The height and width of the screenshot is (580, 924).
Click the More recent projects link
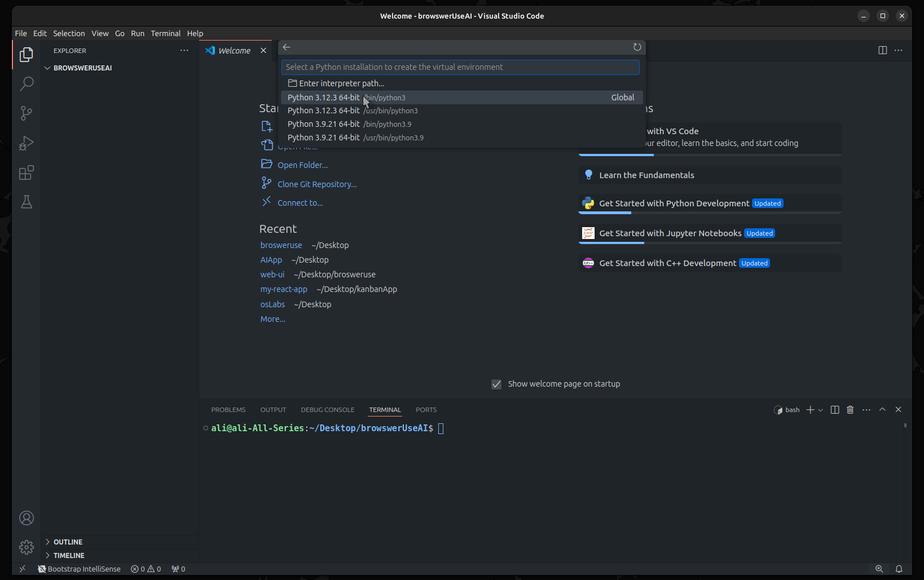[273, 319]
